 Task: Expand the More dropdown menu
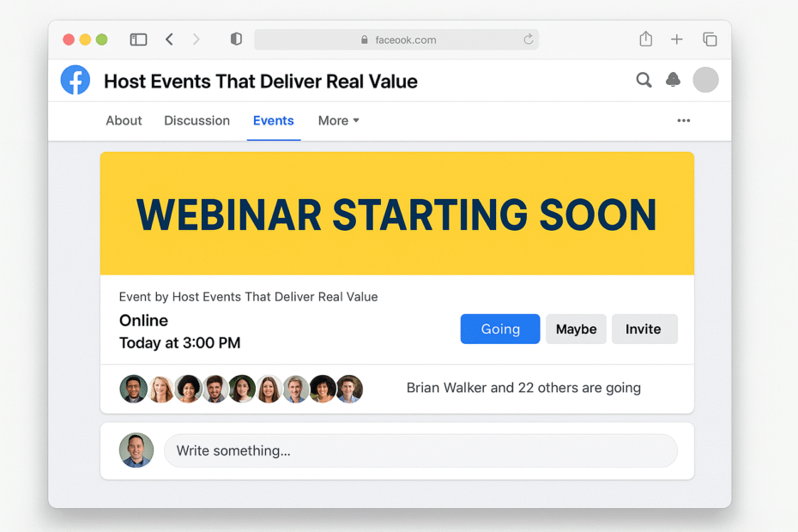tap(337, 120)
